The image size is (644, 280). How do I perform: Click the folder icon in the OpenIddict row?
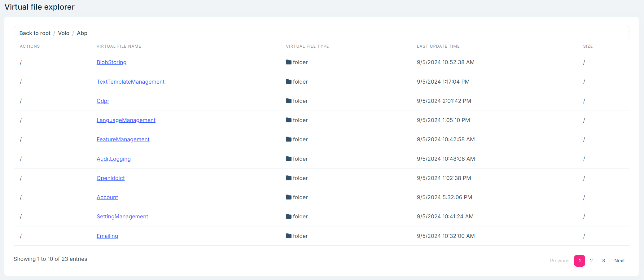point(289,178)
